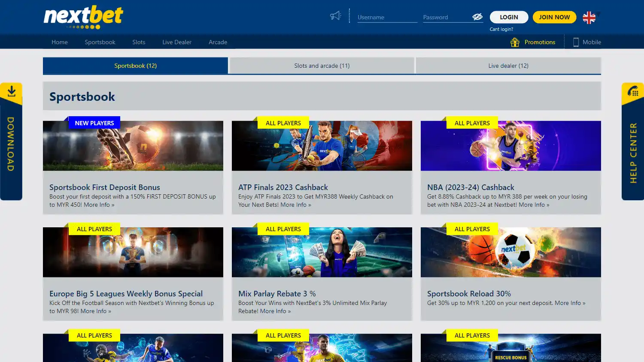Open Sportsbook Reload 30% banner image
This screenshot has height=362, width=644.
[x=511, y=252]
